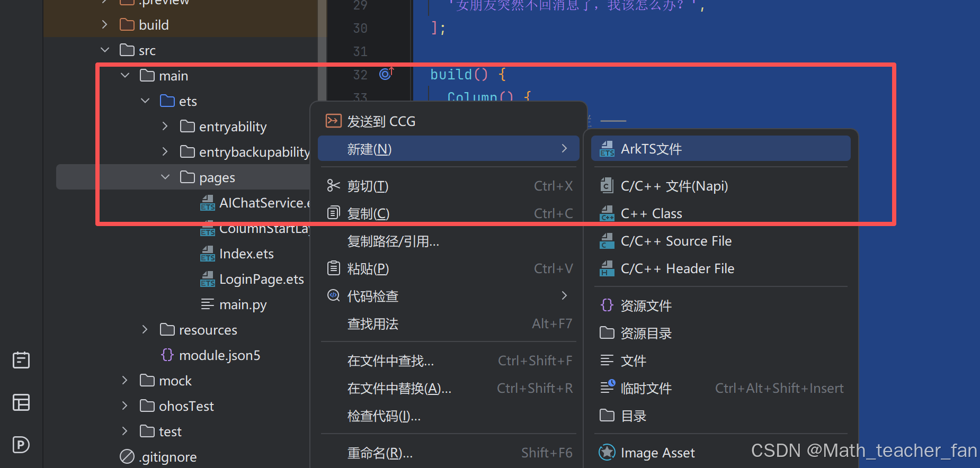This screenshot has width=980, height=468.
Task: Click the Image Asset star icon
Action: pos(607,453)
